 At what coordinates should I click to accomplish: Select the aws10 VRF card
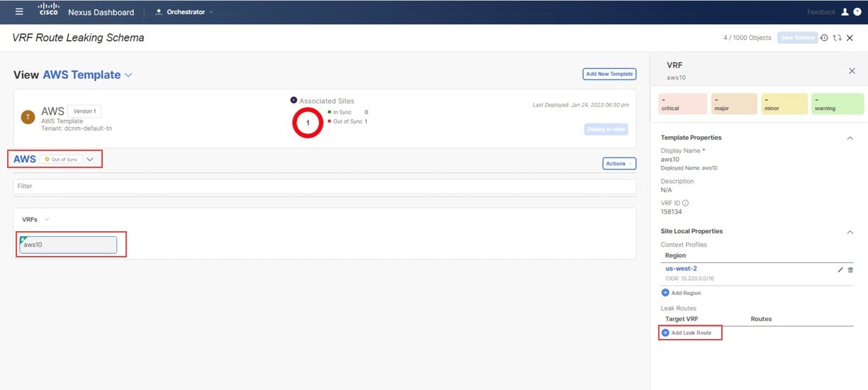coord(68,245)
